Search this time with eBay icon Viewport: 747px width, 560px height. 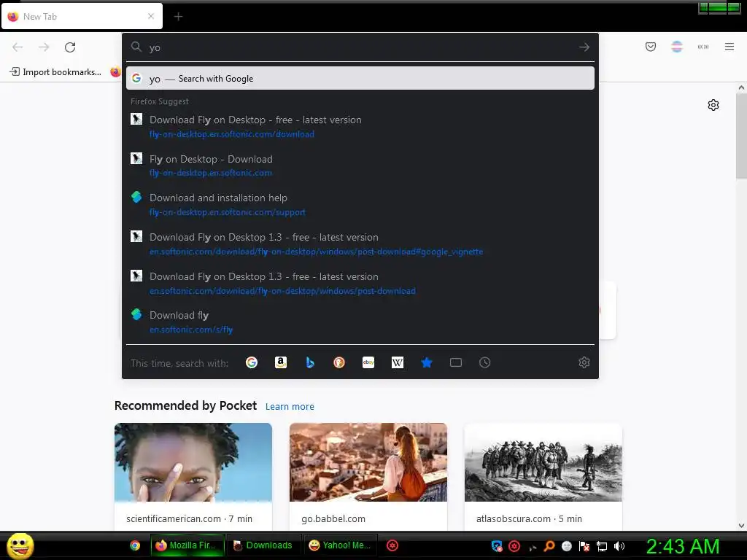coord(368,363)
